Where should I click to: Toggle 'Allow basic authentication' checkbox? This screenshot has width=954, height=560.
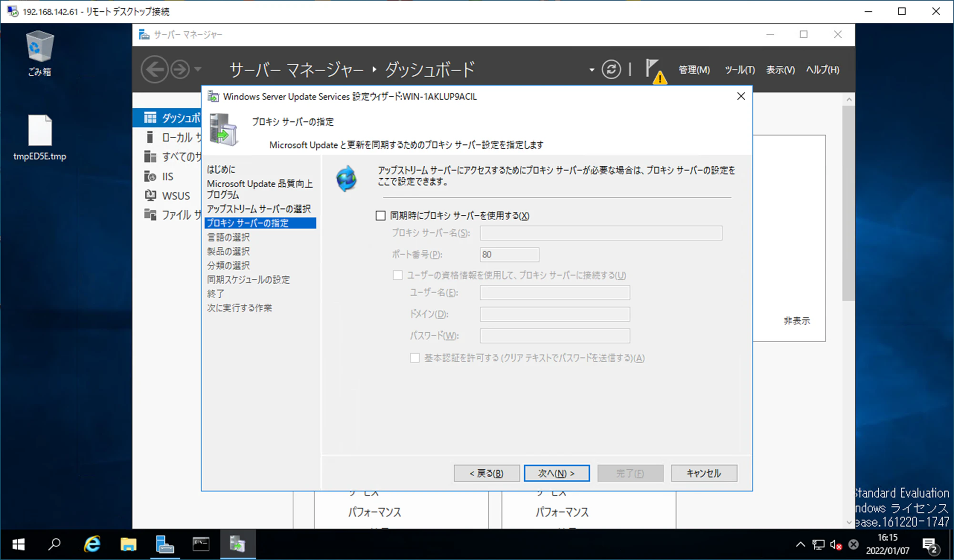point(415,358)
